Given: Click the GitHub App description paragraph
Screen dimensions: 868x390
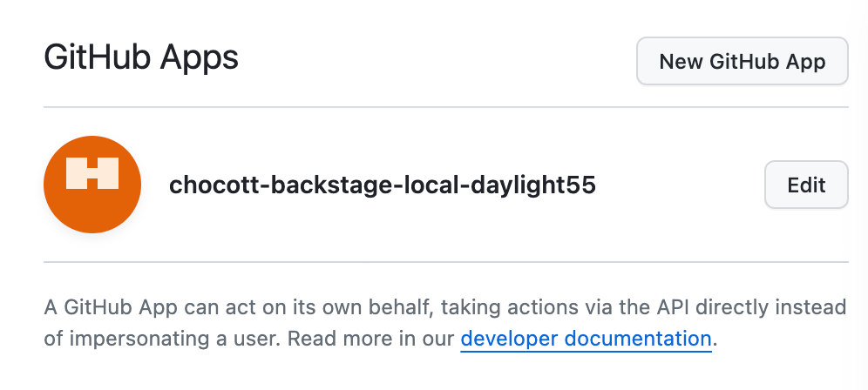Looking at the screenshot, I should (x=445, y=322).
